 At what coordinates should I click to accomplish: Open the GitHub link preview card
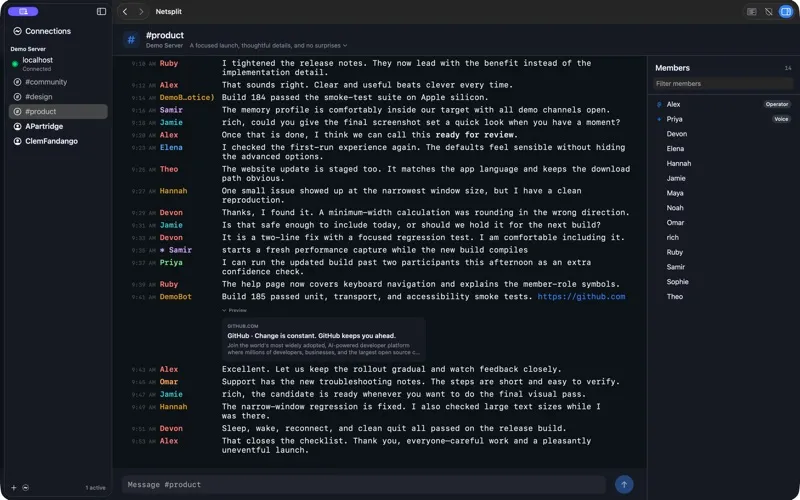pos(323,339)
